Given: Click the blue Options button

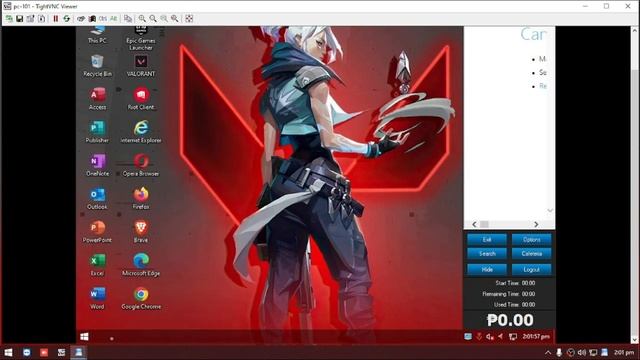Looking at the screenshot, I should tap(531, 240).
